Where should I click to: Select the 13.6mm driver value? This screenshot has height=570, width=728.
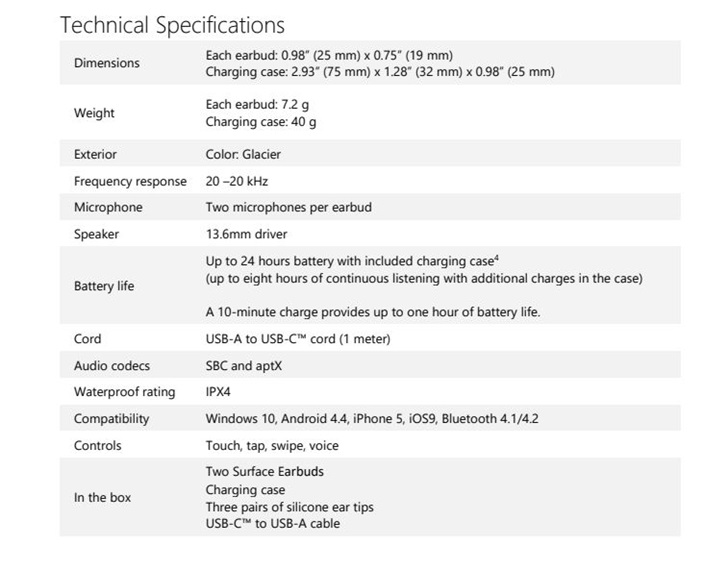246,234
